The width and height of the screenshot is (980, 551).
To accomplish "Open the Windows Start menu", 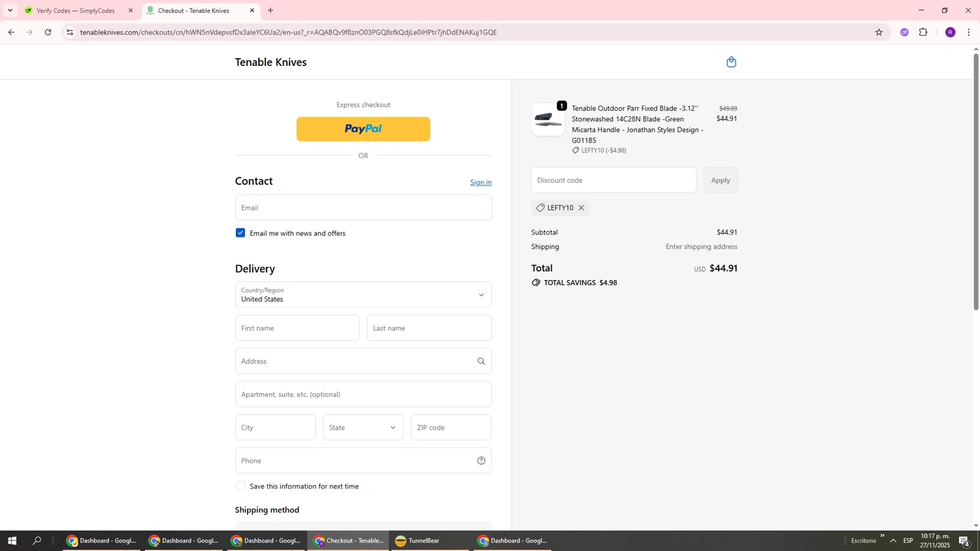I will (x=11, y=541).
